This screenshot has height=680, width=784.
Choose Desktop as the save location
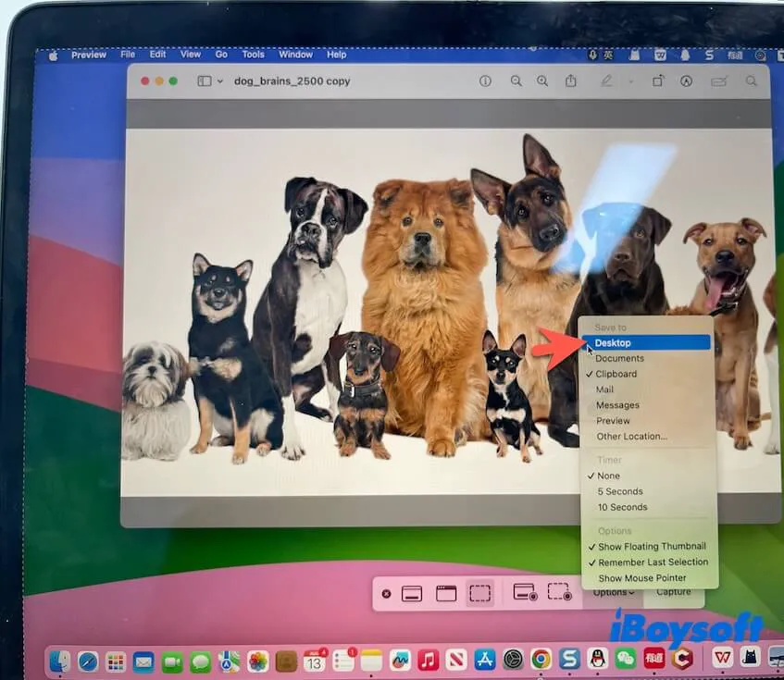point(646,342)
